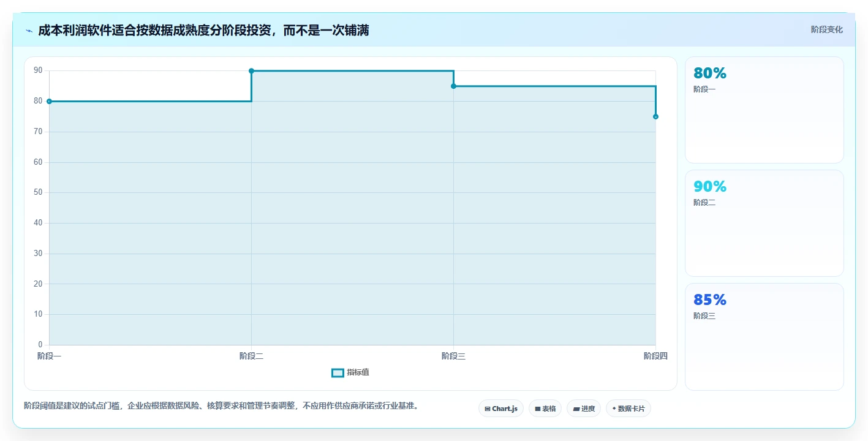This screenshot has width=868, height=441.
Task: Click the 阶段二 data point at 90
Action: [x=251, y=71]
